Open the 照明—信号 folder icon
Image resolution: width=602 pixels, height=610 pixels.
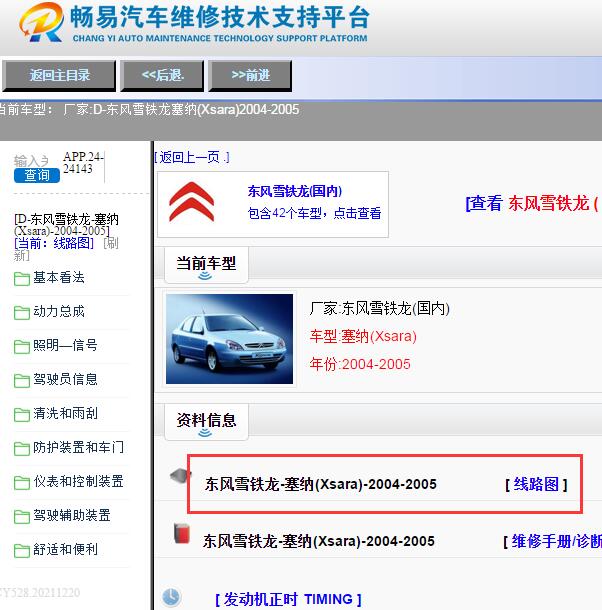click(21, 347)
